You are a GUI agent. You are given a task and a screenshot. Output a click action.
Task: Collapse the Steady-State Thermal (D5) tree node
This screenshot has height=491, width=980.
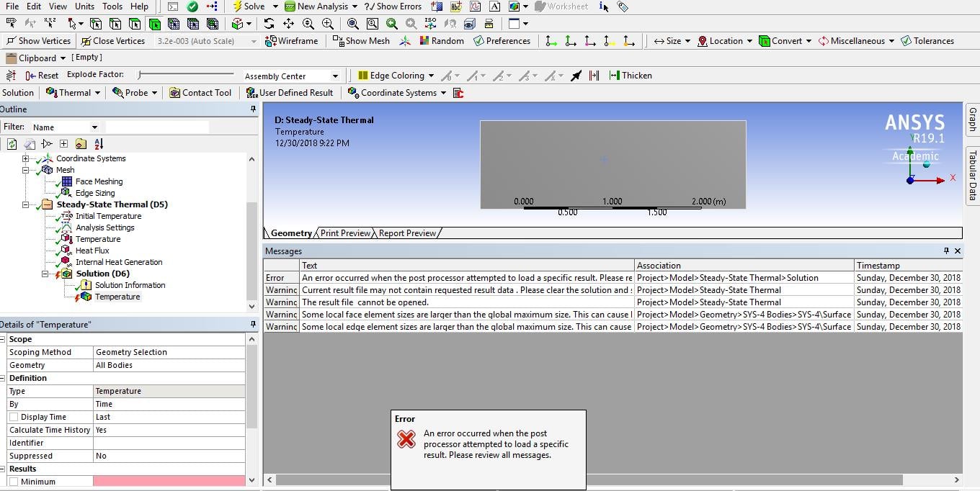coord(26,204)
